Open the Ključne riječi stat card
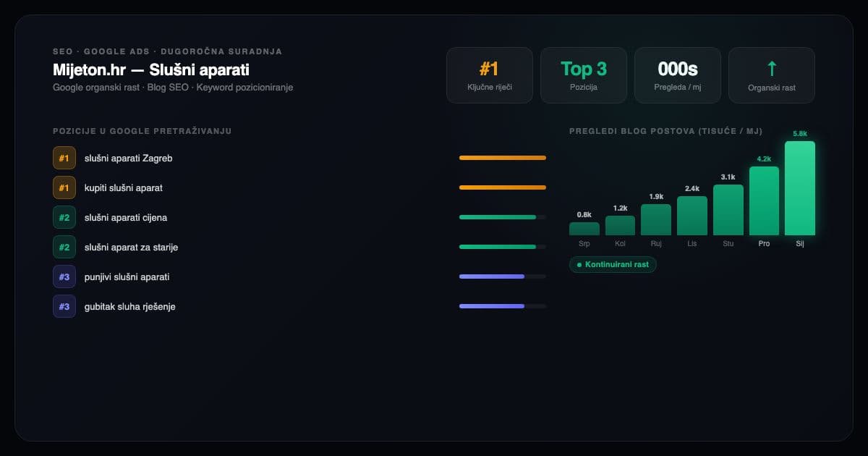The height and width of the screenshot is (456, 868). 490,75
